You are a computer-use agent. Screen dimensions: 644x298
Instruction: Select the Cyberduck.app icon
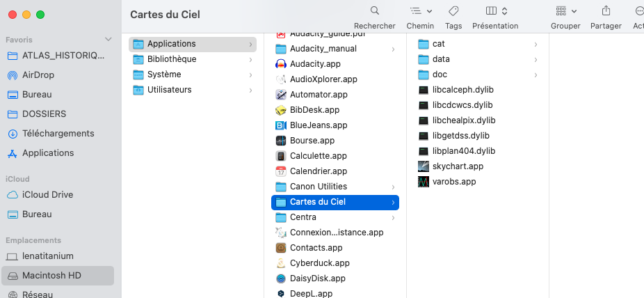281,263
